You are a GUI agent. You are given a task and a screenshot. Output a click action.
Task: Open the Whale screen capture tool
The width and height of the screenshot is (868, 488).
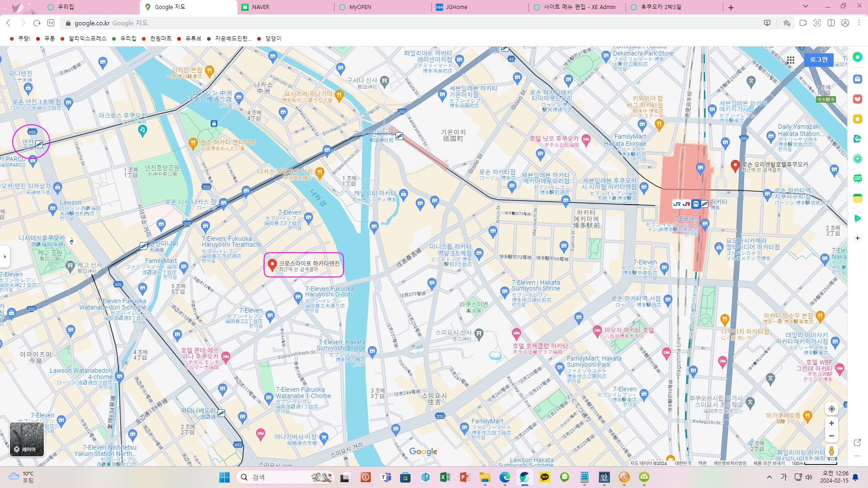[x=817, y=23]
